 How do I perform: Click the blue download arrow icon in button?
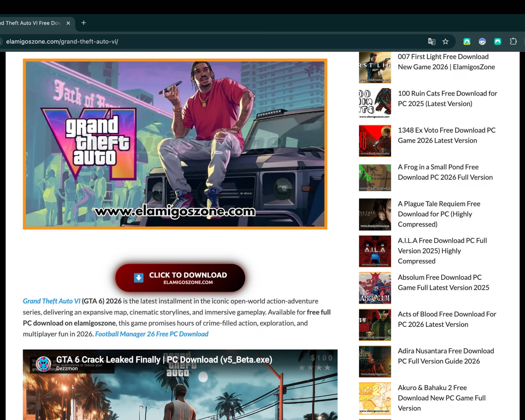click(138, 278)
